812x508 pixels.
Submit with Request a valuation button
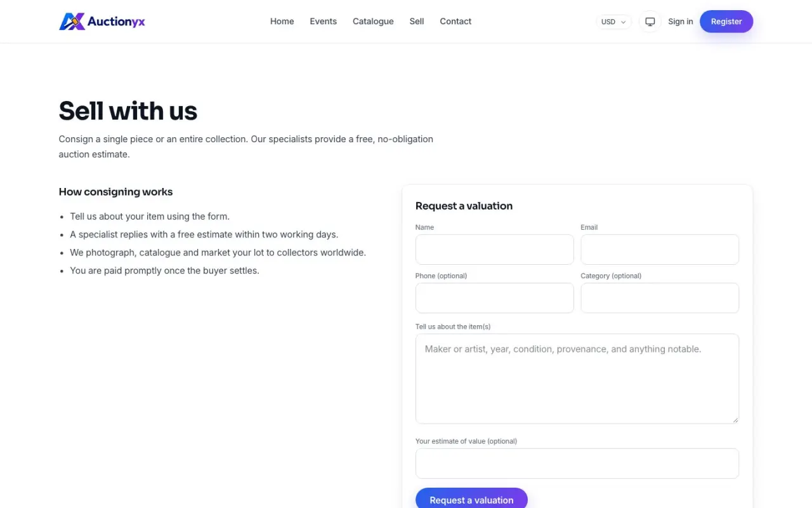471,499
